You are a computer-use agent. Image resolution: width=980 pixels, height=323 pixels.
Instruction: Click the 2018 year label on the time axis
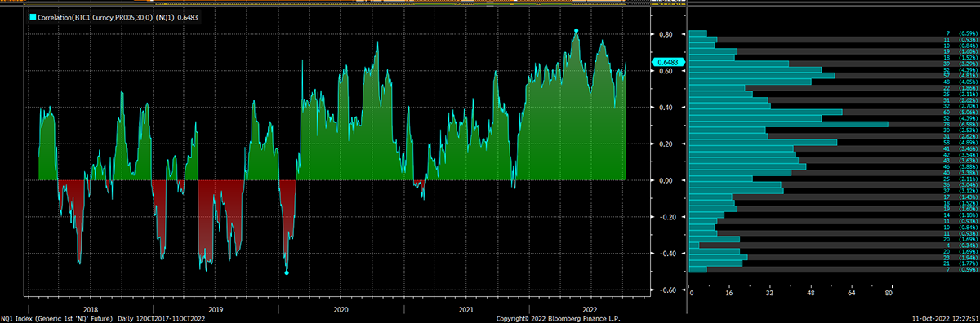pos(91,310)
